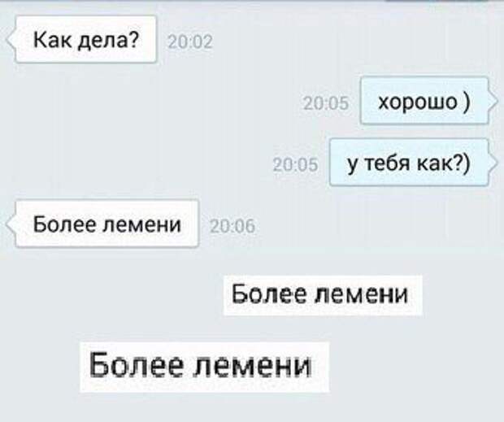Click the tail pointer of "Как дела?" bubble
The width and height of the screenshot is (504, 422).
(11, 40)
